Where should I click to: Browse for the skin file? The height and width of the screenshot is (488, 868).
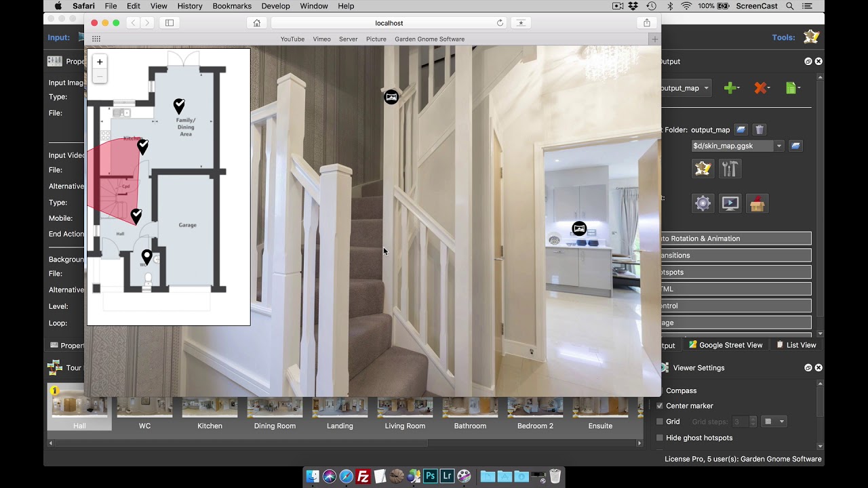(x=795, y=146)
